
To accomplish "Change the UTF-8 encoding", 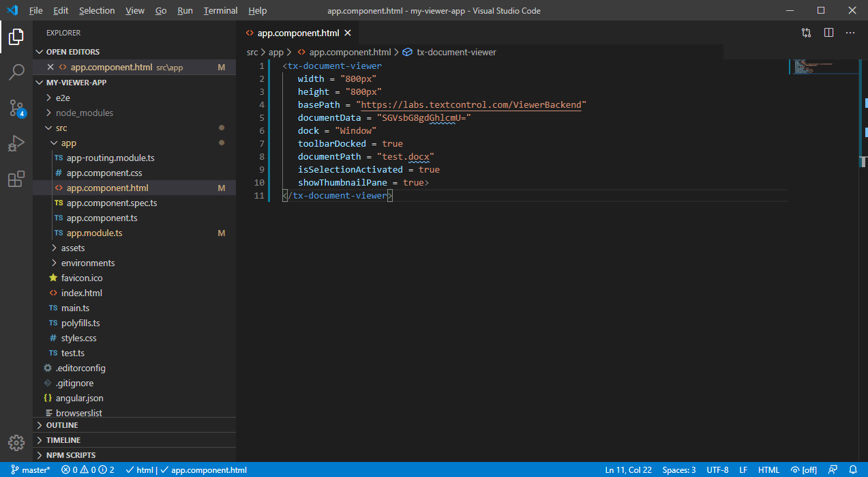I will 717,469.
